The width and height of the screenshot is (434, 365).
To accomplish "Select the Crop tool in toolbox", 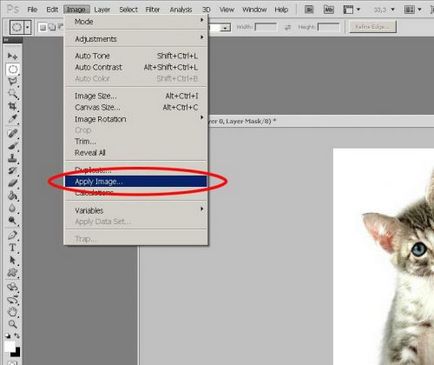I will 13,106.
